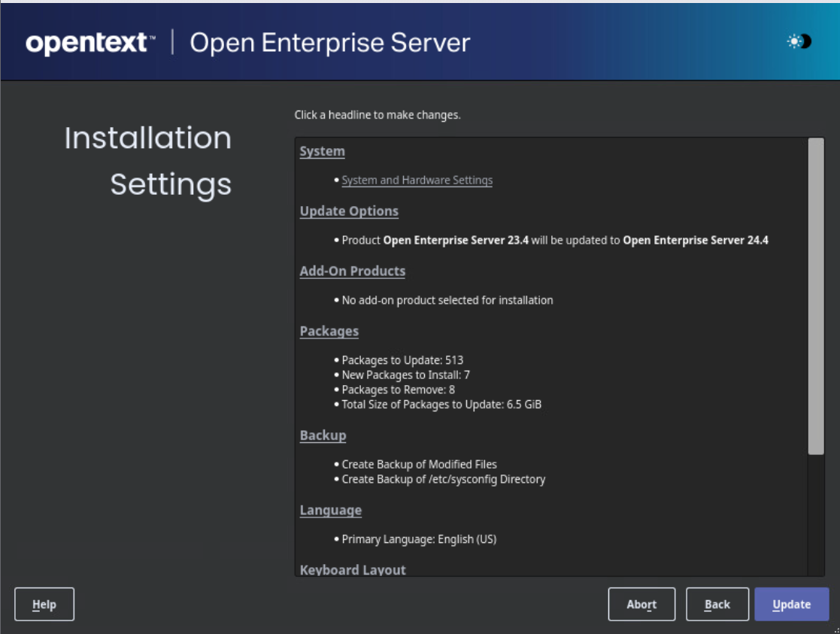Open the Help dialog

pyautogui.click(x=44, y=603)
